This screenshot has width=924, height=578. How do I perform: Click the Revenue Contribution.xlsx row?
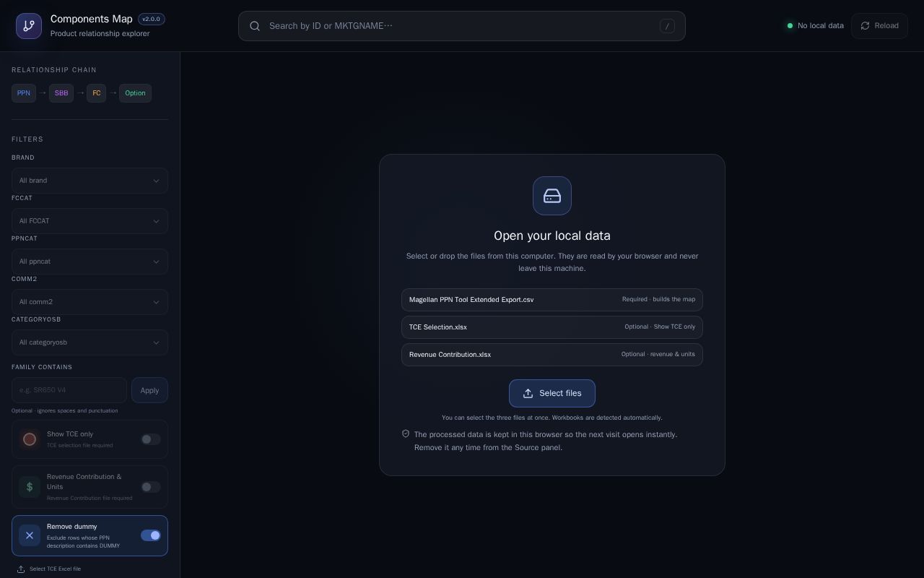[552, 355]
